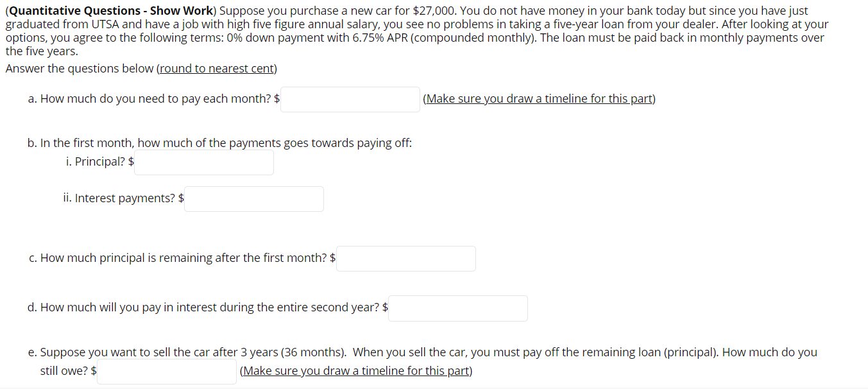Click the 'ii. Interest payments? $' label text
The height and width of the screenshot is (389, 868).
(x=123, y=198)
